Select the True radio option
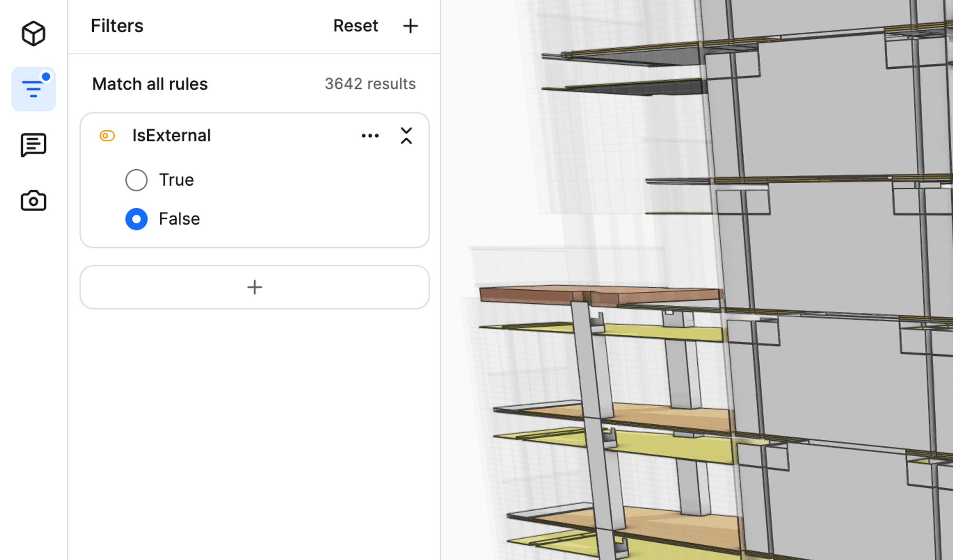The width and height of the screenshot is (953, 560). (136, 180)
